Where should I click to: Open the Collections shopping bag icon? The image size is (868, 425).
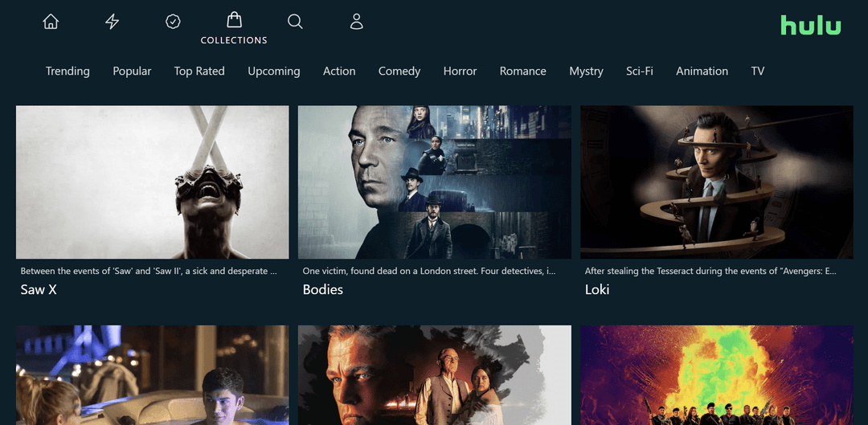point(234,20)
